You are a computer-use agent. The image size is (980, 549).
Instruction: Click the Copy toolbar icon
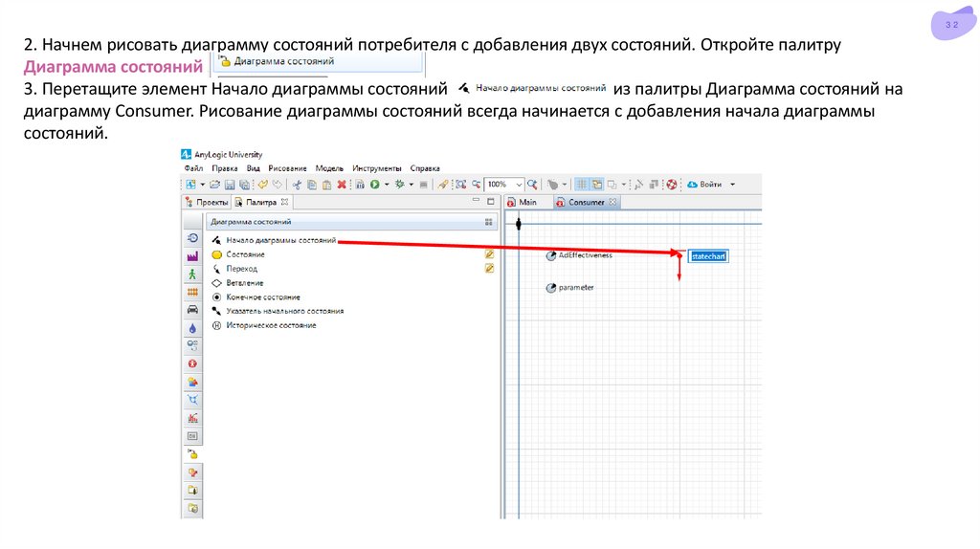(x=312, y=185)
